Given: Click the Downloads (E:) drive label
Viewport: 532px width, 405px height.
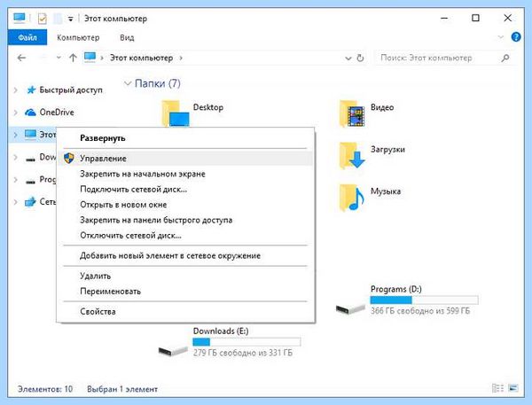Looking at the screenshot, I should (221, 331).
